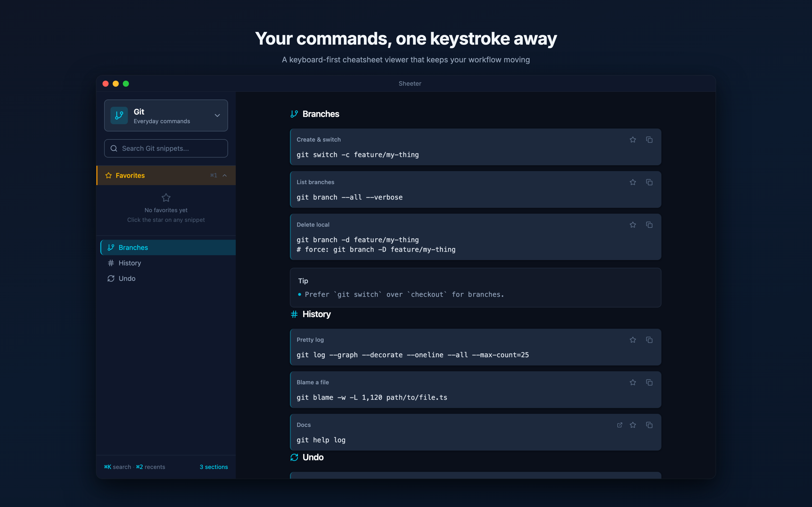The height and width of the screenshot is (507, 812).
Task: Open external link for Docs snippet
Action: 619,425
